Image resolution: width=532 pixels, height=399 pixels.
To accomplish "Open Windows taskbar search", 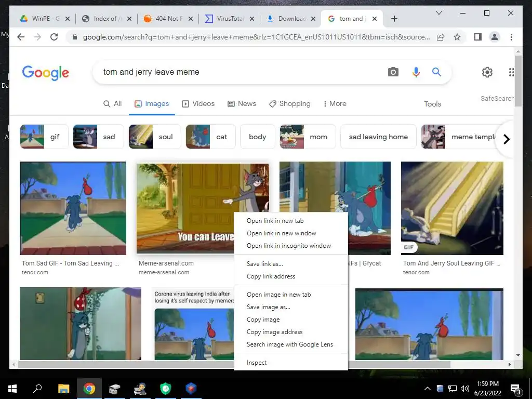I will (37, 388).
